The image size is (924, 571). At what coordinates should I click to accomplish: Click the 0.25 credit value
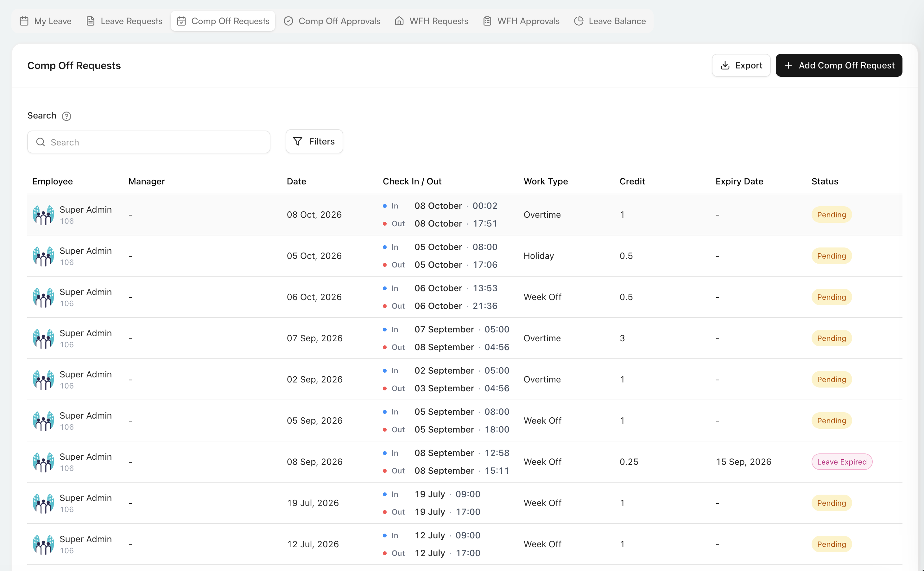coord(629,462)
